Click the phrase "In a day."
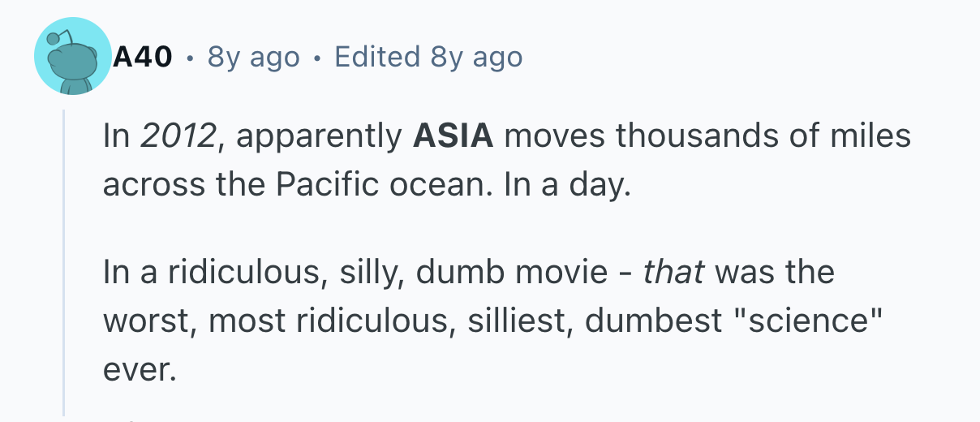This screenshot has width=980, height=422. pyautogui.click(x=567, y=186)
